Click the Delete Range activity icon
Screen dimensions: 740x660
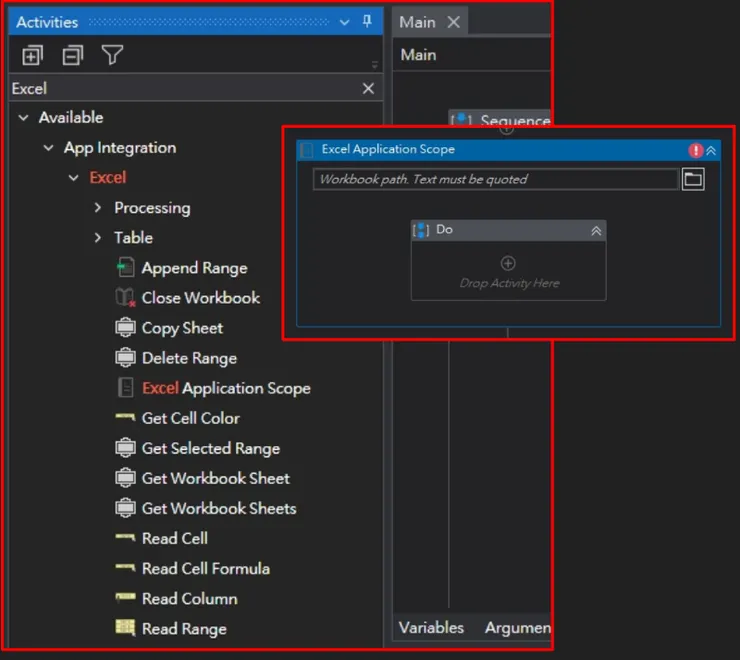(125, 358)
